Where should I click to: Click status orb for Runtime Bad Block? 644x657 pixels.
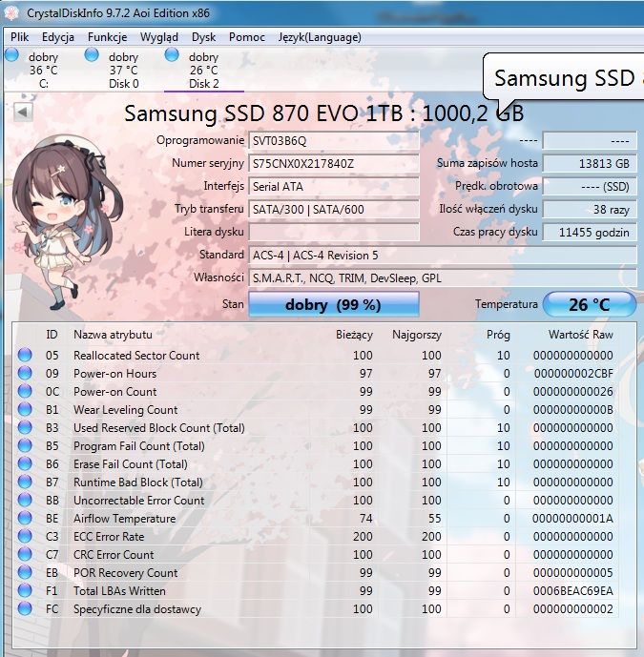point(25,482)
